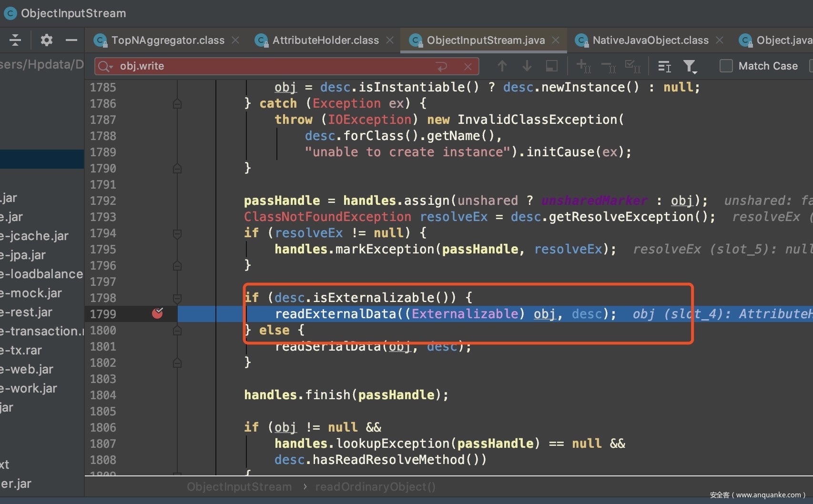Click the add selection for next occurrence icon
The width and height of the screenshot is (813, 504).
(583, 66)
